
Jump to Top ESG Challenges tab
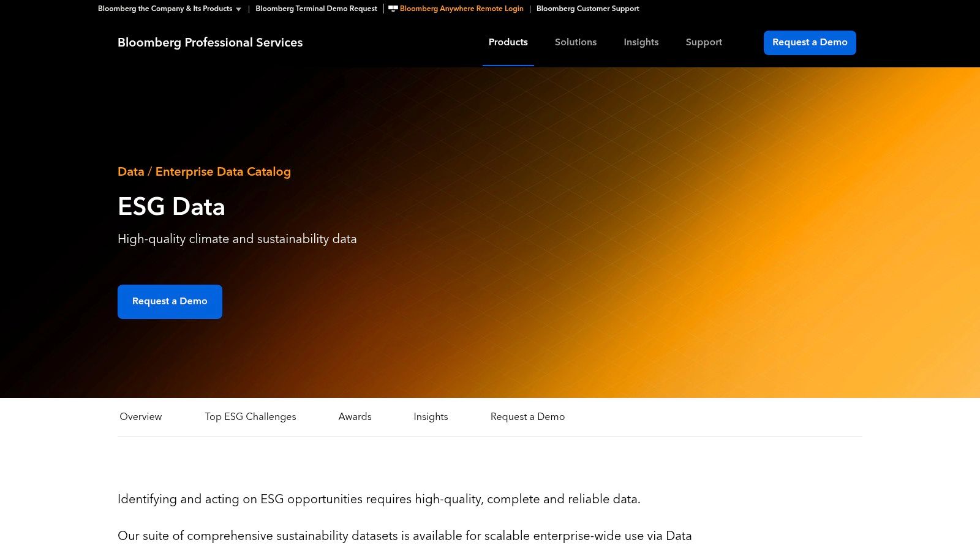pos(251,417)
